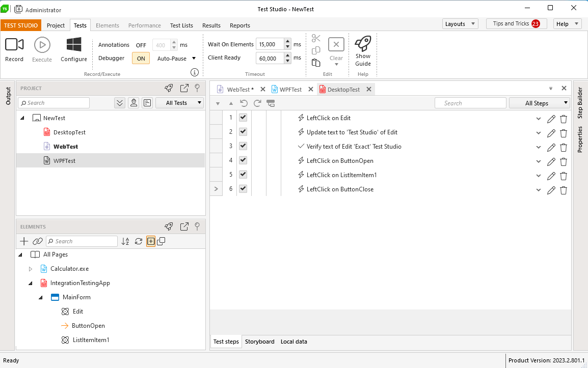Expand details of step 'LeftClick on ButtonOpen'
Viewport: 588px width, 368px height.
538,161
